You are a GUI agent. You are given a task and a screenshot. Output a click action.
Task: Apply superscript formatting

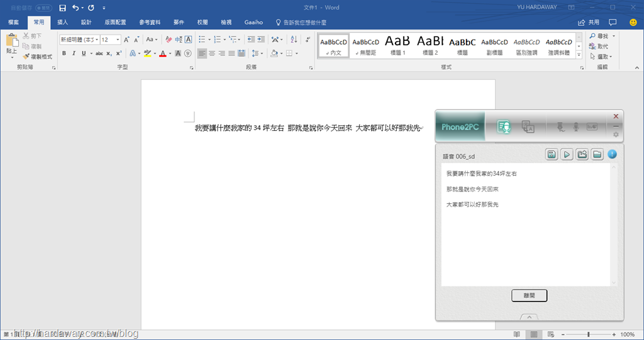tap(119, 54)
